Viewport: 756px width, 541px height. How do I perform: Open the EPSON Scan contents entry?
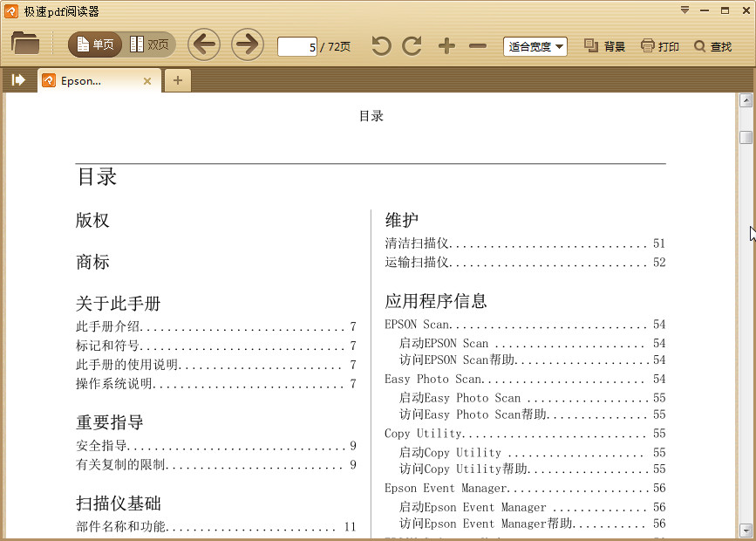(525, 325)
